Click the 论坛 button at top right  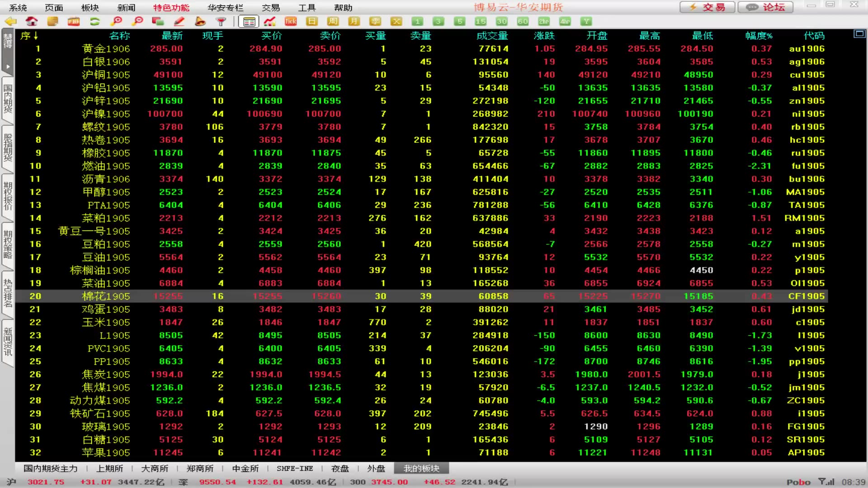click(765, 7)
